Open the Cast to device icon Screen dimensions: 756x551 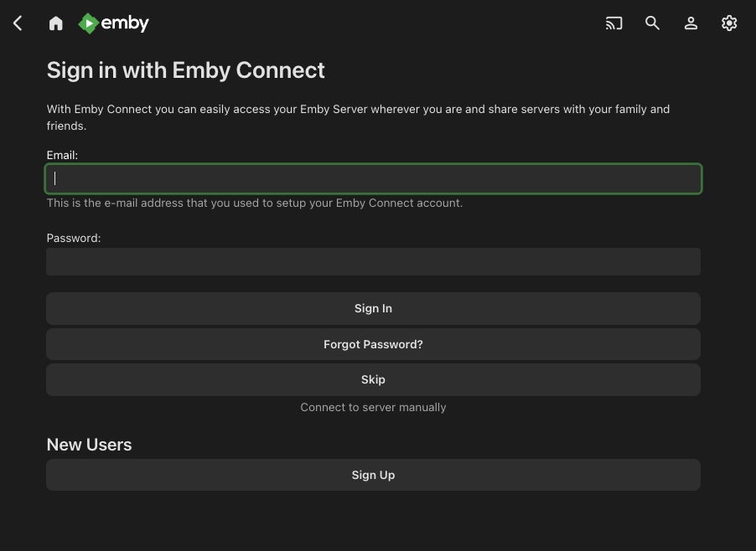pyautogui.click(x=614, y=23)
